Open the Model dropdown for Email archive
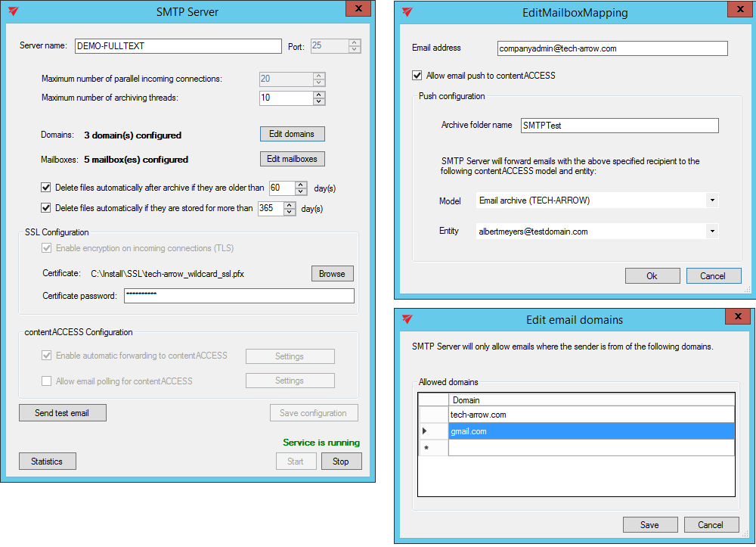Screen dimensions: 756x547 click(x=711, y=200)
